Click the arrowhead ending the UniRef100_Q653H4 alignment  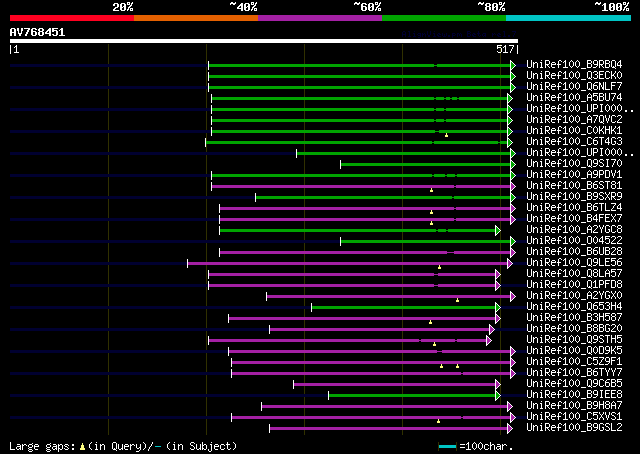498,307
